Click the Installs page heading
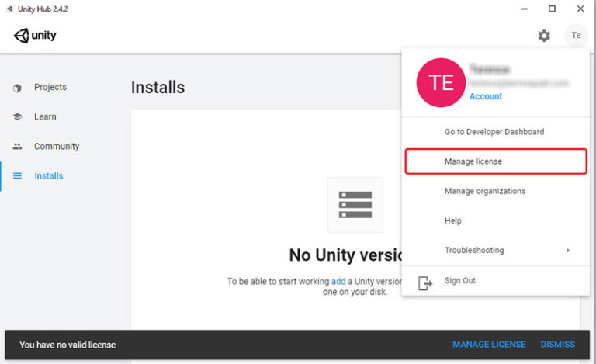The image size is (596, 364). (x=158, y=88)
